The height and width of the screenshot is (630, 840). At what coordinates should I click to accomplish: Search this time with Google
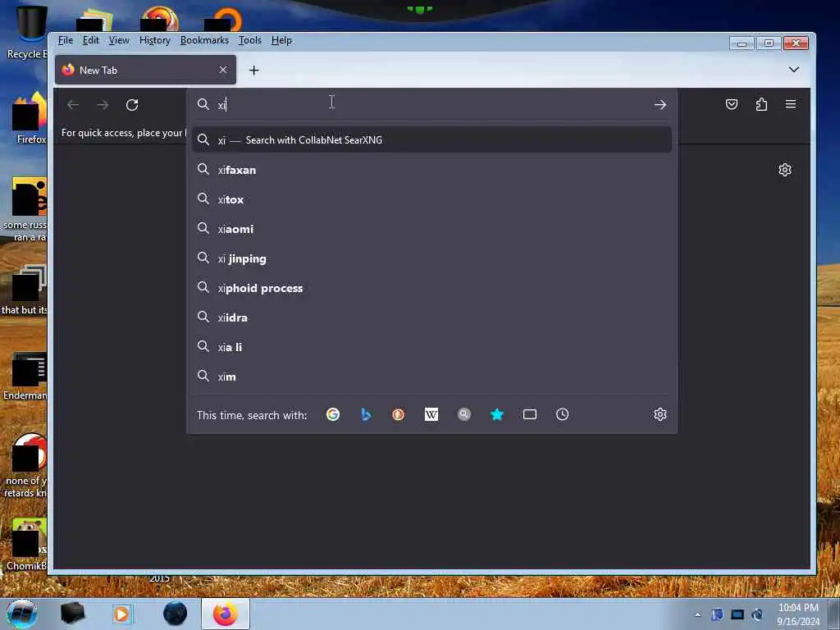pos(333,414)
